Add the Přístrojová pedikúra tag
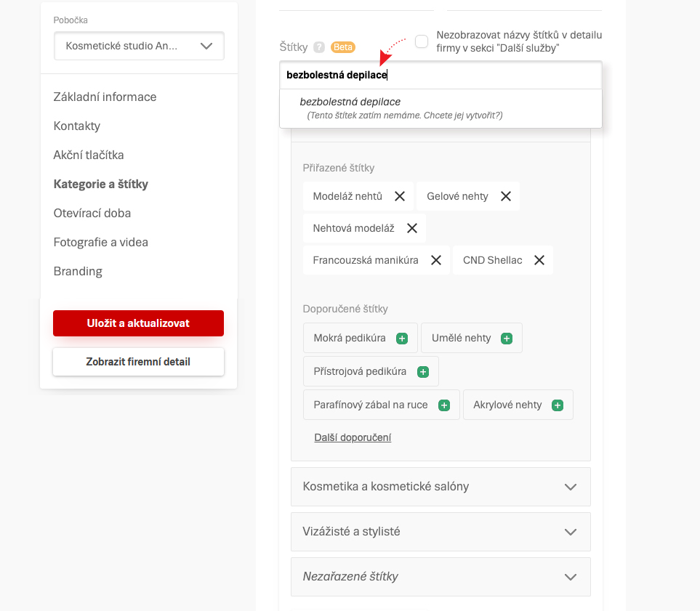The image size is (700, 611). coord(423,372)
